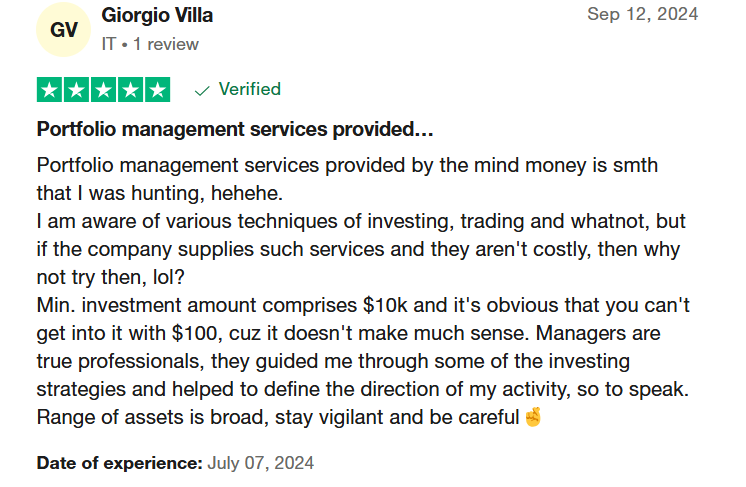The width and height of the screenshot is (746, 487).
Task: Click the fifth green star
Action: coord(157,90)
